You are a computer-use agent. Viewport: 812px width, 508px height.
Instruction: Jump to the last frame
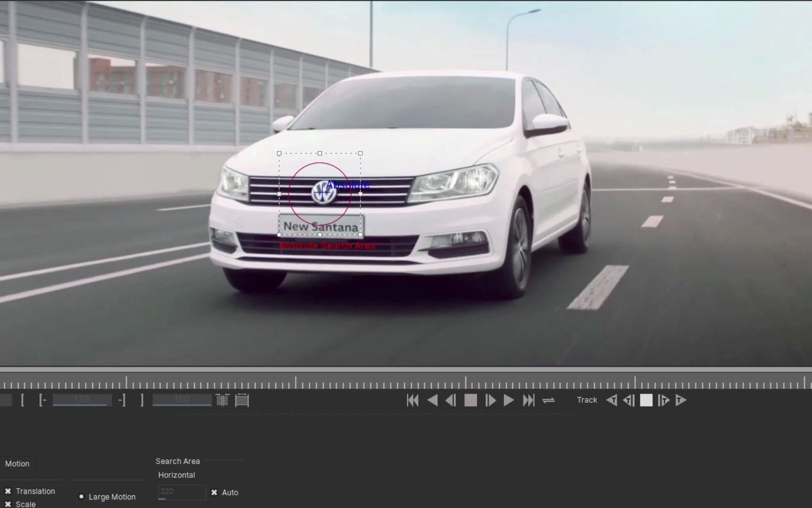pyautogui.click(x=529, y=400)
